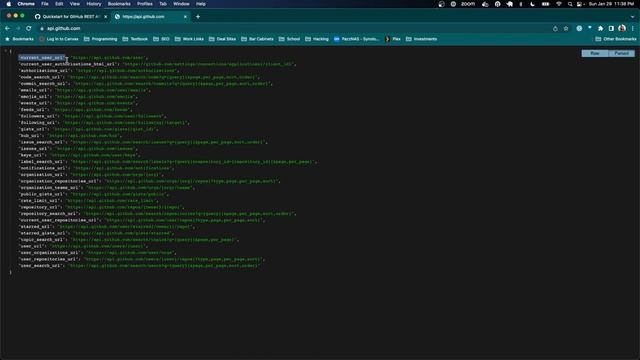Screen dimensions: 640x360
Task: Open the Chrome File menu
Action: point(45,4)
